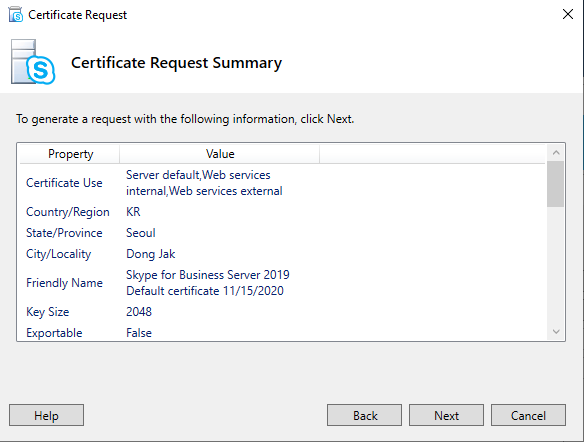This screenshot has height=442, width=584.
Task: Select the State/Province property label
Action: [x=64, y=233]
